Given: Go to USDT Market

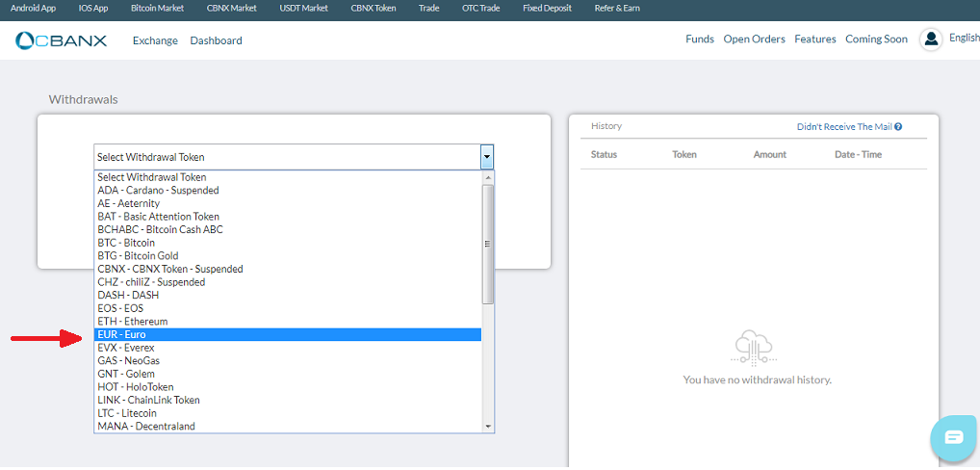Looking at the screenshot, I should pyautogui.click(x=304, y=9).
